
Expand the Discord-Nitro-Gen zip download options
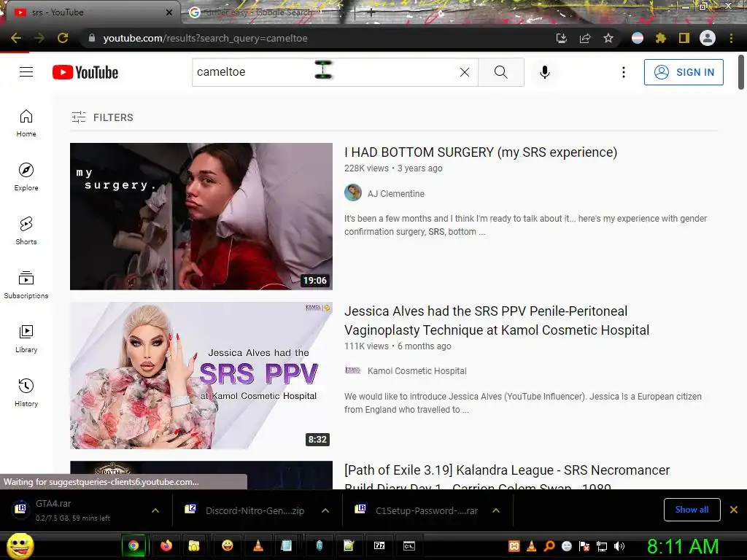[x=325, y=510]
